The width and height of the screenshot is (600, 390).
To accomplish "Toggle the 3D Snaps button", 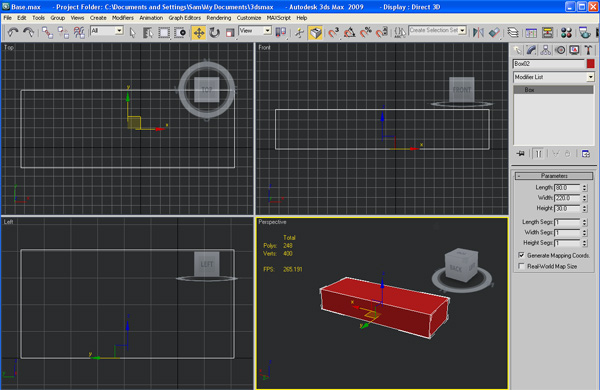I will pyautogui.click(x=333, y=33).
